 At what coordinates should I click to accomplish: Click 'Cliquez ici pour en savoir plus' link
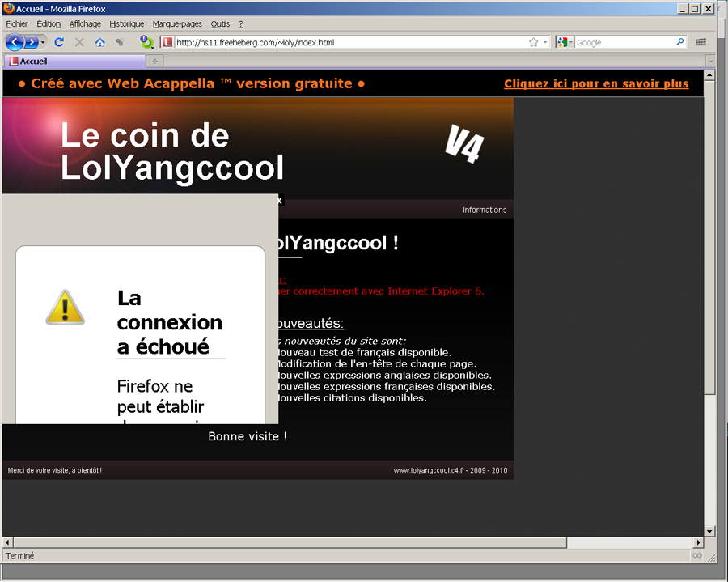coord(596,83)
